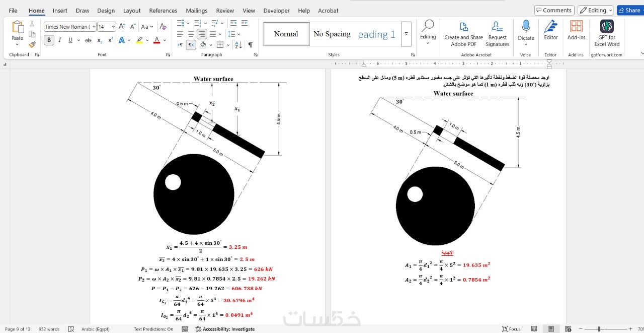
Task: Toggle Show/Hide paragraph marks
Action: 251,45
